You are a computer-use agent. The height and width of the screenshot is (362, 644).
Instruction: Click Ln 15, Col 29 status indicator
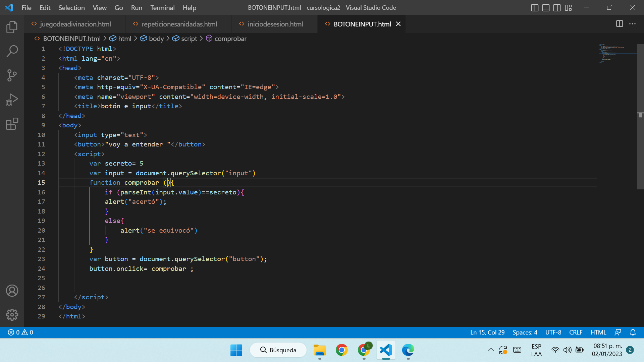(487, 332)
